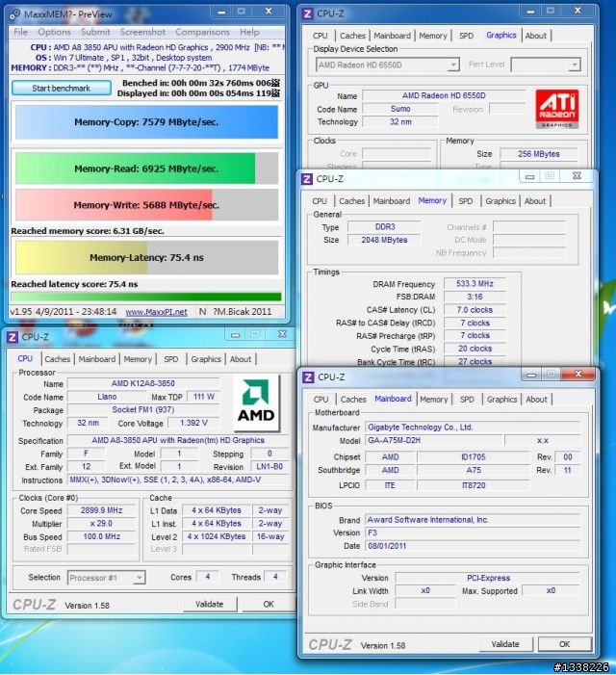Open the Options menu in MaxxMEM
Viewport: 616px width, 675px height.
coord(54,32)
